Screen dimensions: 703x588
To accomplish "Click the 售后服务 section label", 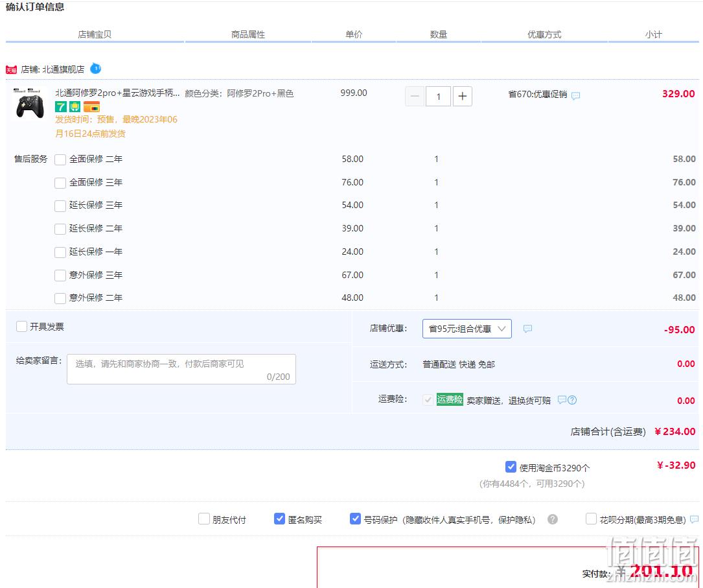I will (x=31, y=159).
